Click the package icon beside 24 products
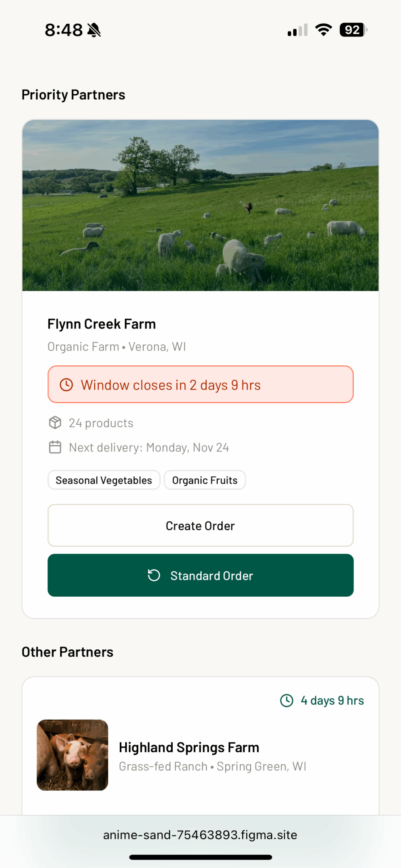Viewport: 401px width, 868px height. tap(55, 423)
